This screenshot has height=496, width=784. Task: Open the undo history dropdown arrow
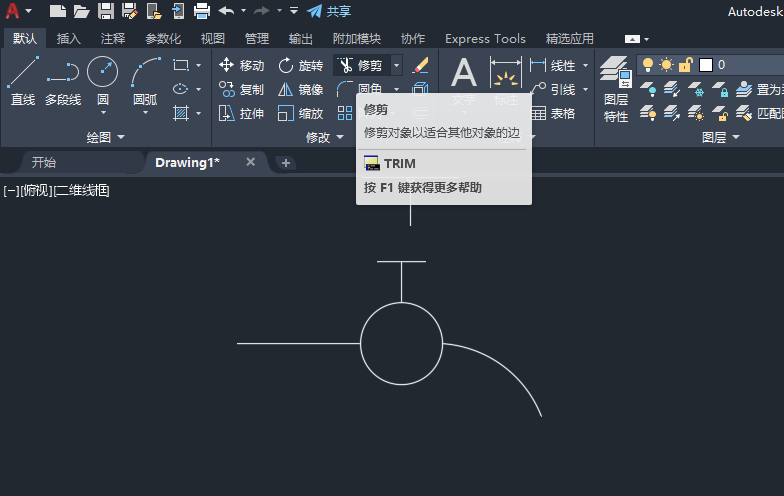tap(244, 10)
